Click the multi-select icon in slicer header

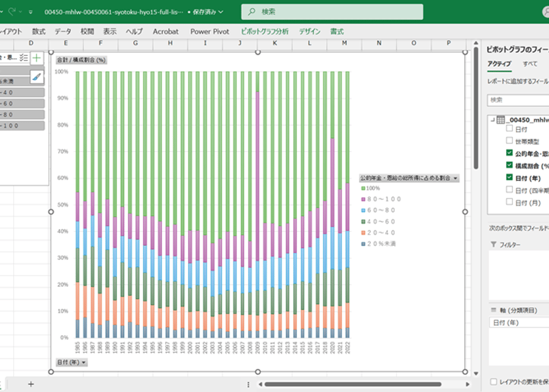pyautogui.click(x=24, y=58)
